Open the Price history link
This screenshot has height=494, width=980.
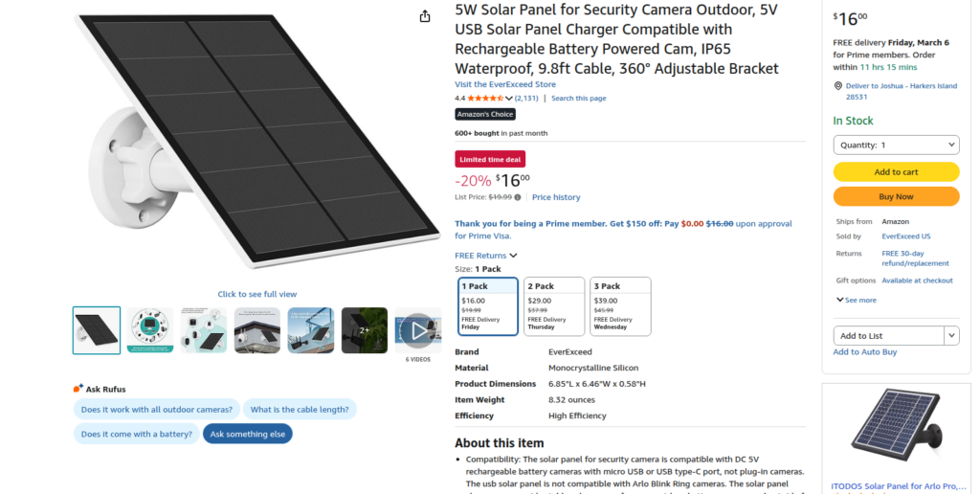[x=556, y=197]
